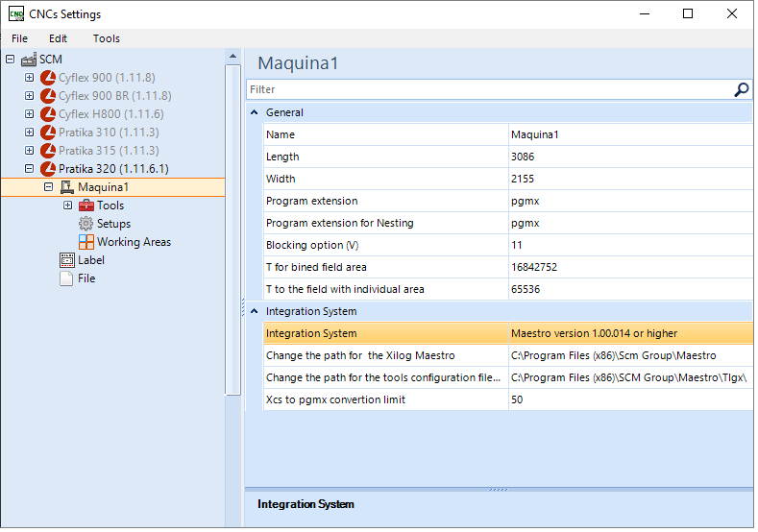Click the red Tools toolbox icon
Screen dimensions: 758x532
(x=86, y=206)
